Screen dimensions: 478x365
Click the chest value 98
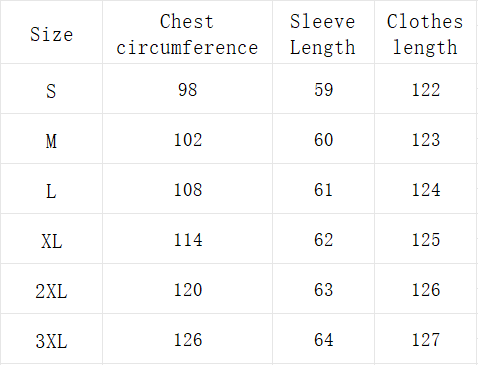click(x=188, y=90)
